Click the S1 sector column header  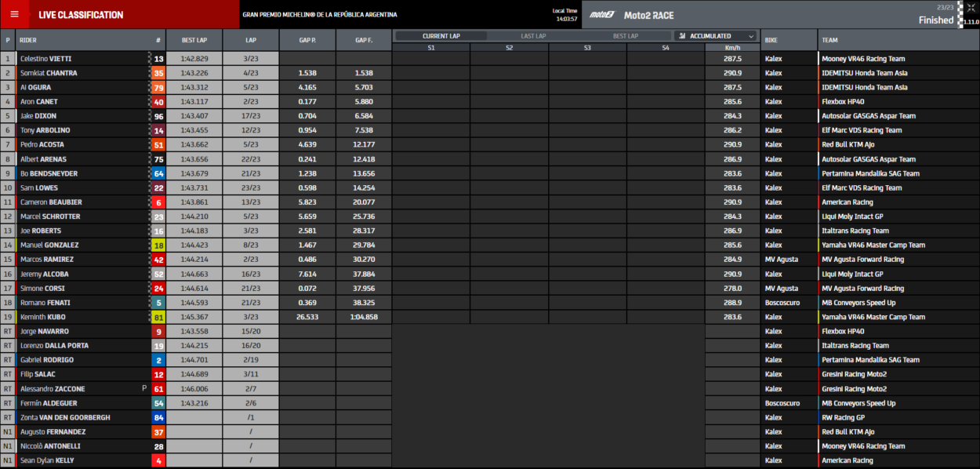pos(431,48)
